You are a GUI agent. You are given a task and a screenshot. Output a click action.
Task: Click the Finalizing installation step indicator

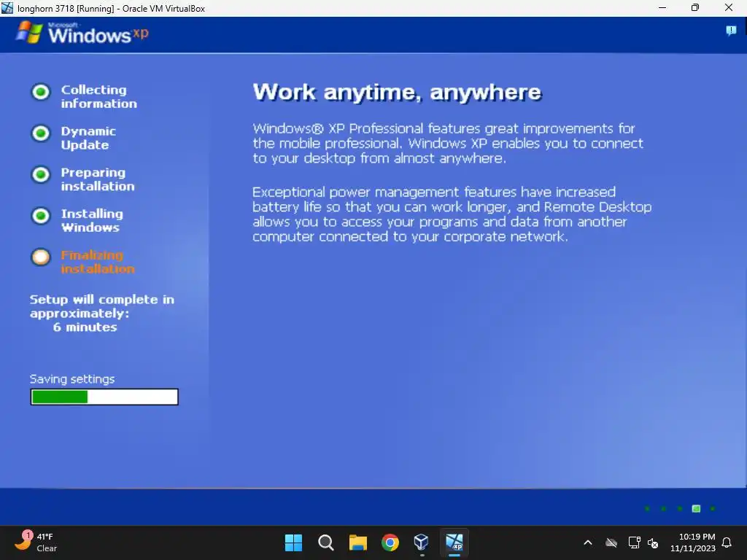(x=41, y=257)
